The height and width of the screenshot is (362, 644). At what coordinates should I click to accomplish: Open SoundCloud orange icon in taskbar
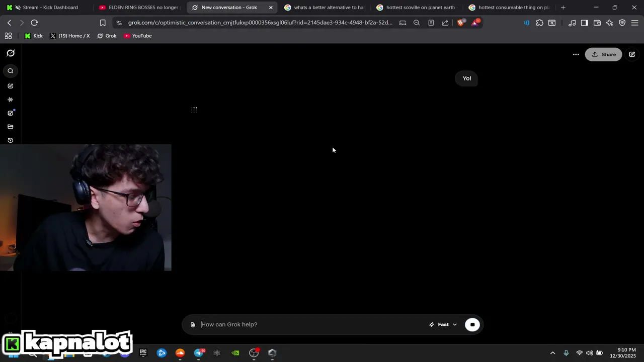[180, 353]
